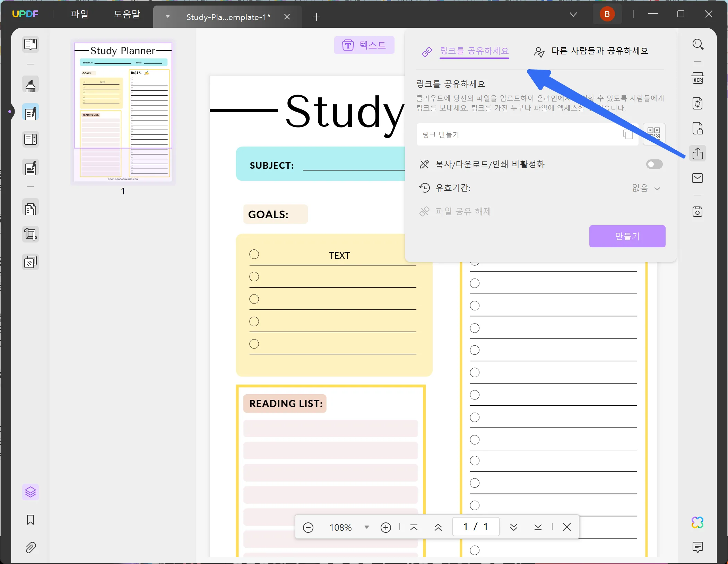Click the disabled unshare file option
Screen dimensions: 728x564
(455, 211)
